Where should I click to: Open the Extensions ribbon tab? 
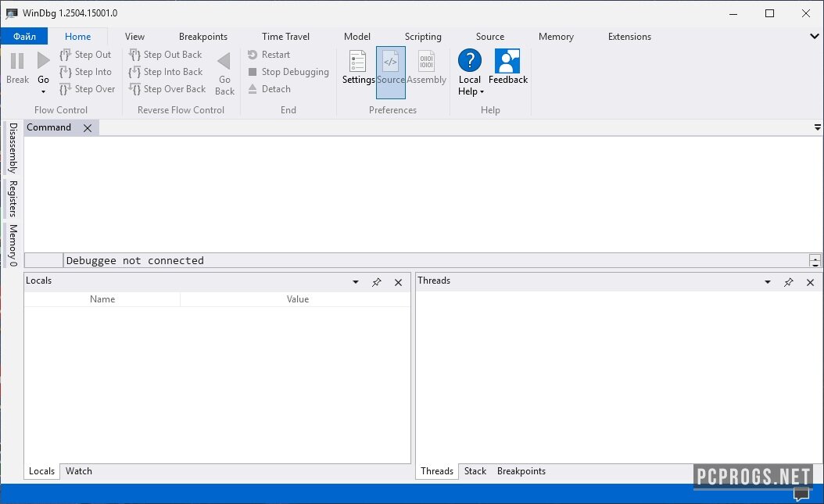pos(629,36)
